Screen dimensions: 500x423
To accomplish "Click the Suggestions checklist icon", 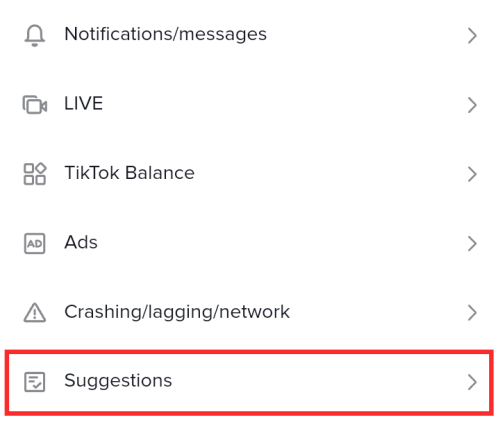I will [x=35, y=382].
